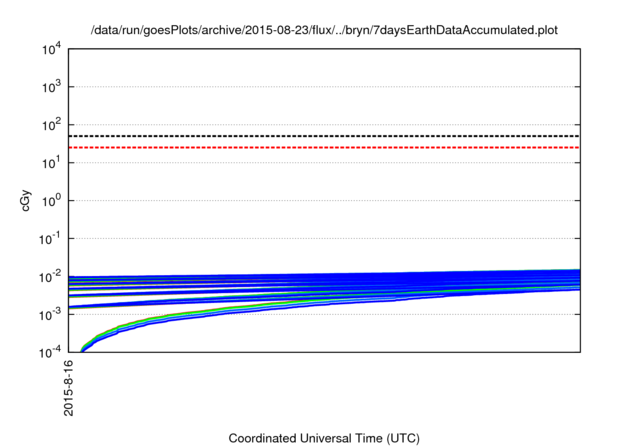
Task: Select the 10^2 y-axis label
Action: pos(52,125)
